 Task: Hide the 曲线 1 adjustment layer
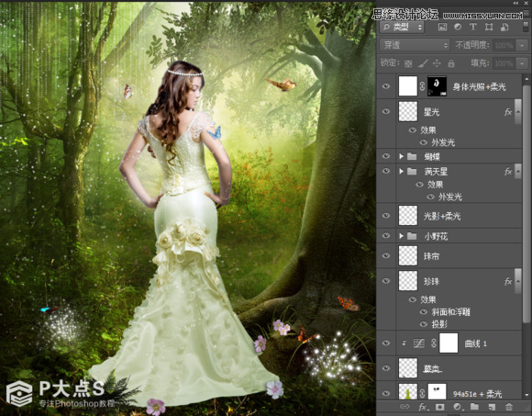(386, 343)
